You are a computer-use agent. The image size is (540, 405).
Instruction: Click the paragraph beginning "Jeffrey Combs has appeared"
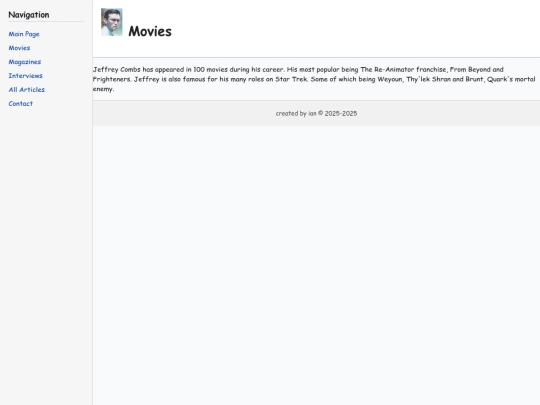point(314,79)
